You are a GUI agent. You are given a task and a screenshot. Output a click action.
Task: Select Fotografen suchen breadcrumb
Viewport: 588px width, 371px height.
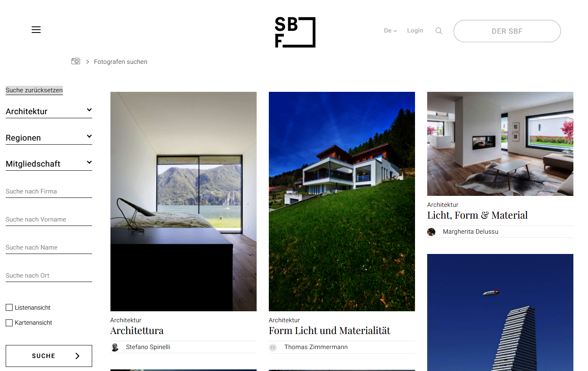pos(121,62)
